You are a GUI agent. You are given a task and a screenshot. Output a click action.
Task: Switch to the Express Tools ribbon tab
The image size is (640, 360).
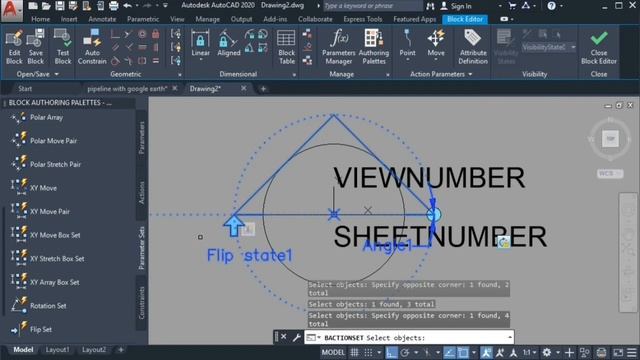(x=362, y=19)
